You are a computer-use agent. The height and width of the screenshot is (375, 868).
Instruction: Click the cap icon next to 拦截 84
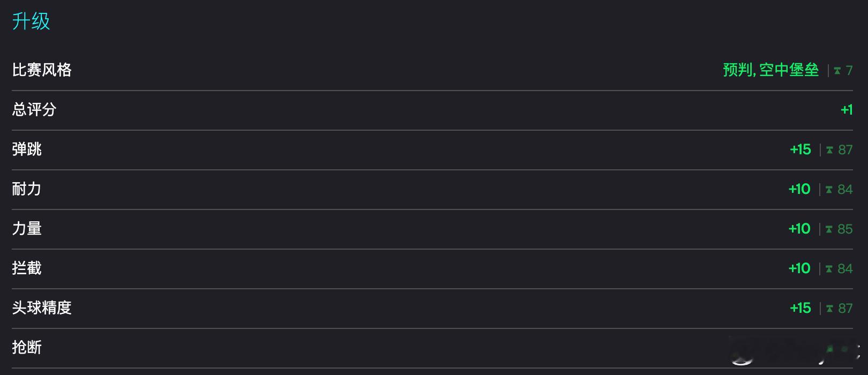click(x=829, y=269)
